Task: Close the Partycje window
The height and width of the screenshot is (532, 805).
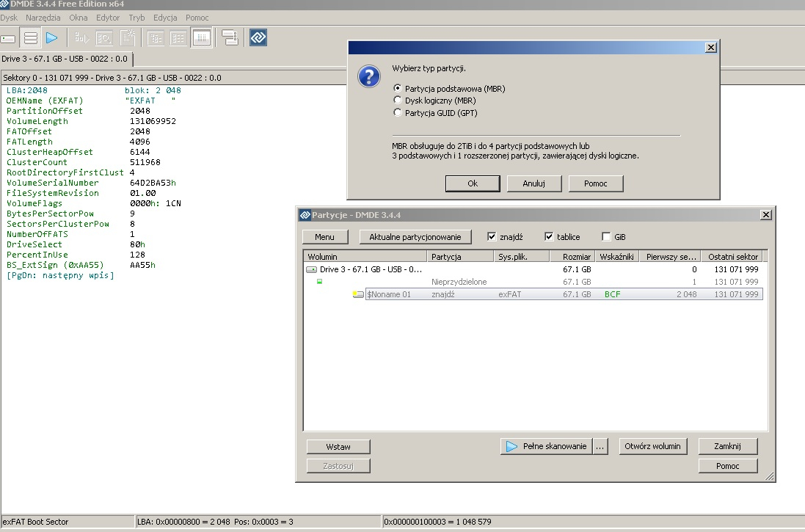Action: pos(765,215)
